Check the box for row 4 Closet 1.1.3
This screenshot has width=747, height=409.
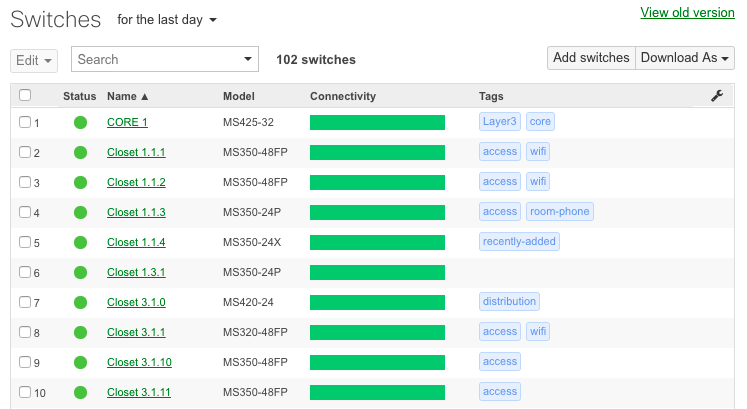25,212
